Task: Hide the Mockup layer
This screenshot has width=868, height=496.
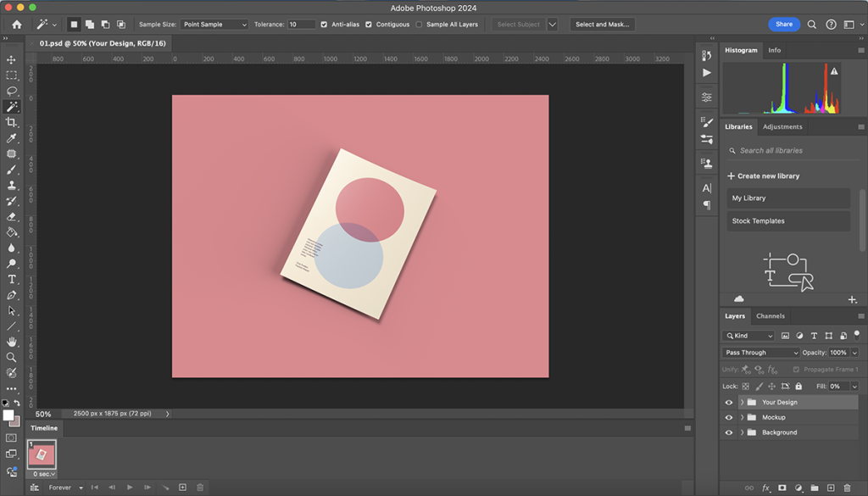Action: 729,417
